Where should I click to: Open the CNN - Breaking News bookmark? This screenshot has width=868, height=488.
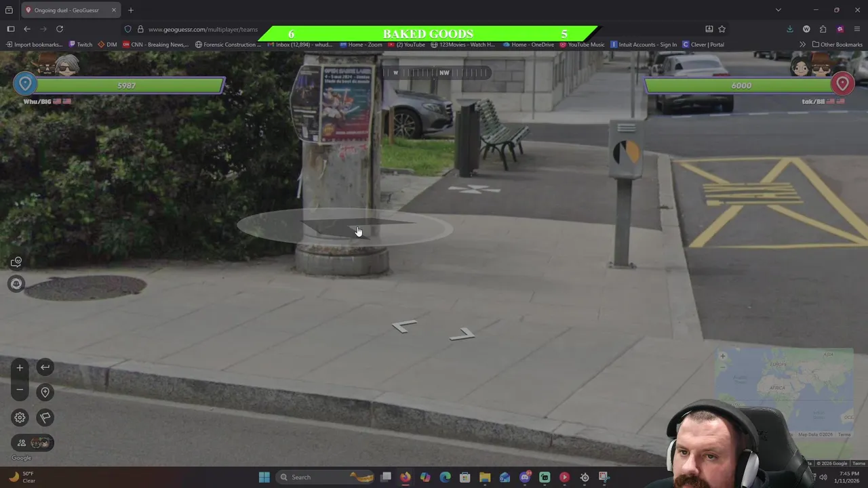point(155,45)
